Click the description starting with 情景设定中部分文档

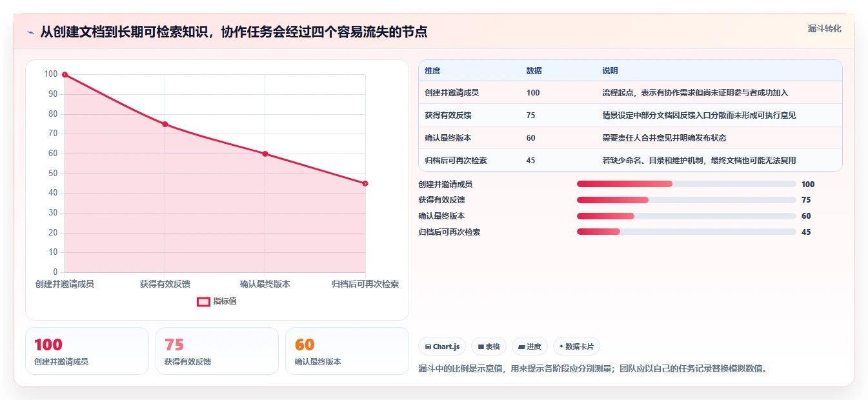[x=699, y=115]
